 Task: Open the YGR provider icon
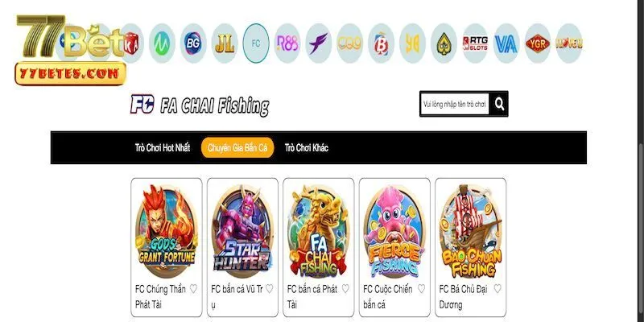coord(538,43)
